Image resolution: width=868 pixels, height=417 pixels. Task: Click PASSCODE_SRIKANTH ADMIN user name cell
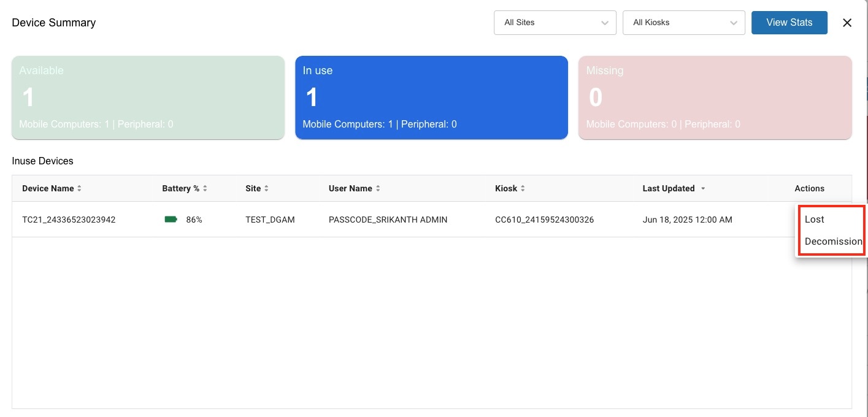(x=388, y=220)
